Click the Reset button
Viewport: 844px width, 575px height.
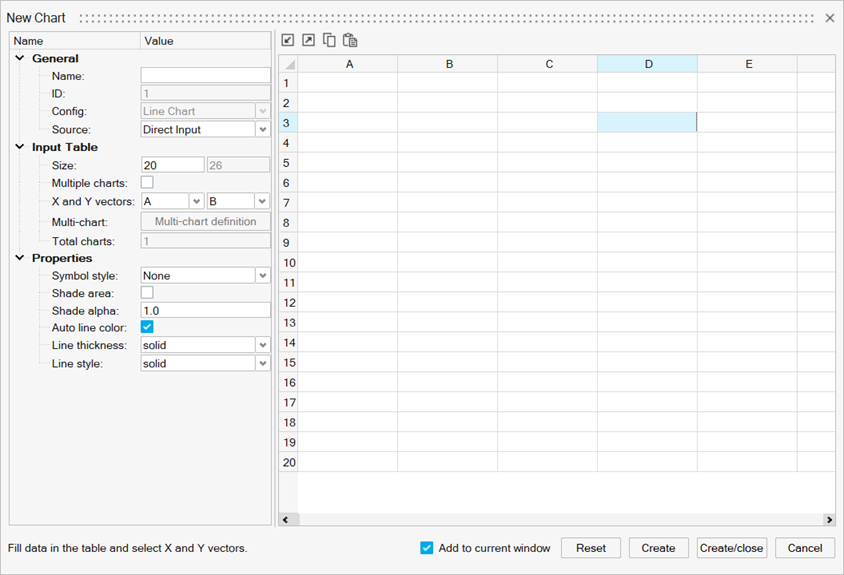coord(591,548)
